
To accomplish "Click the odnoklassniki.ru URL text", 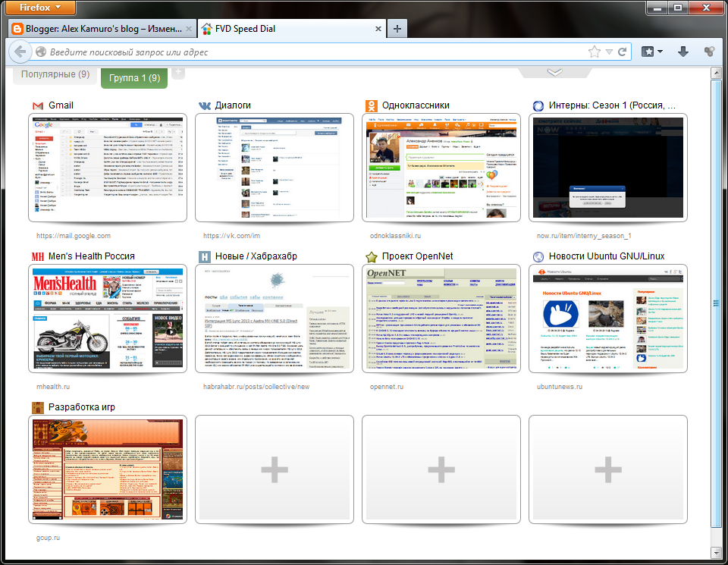I will pyautogui.click(x=395, y=236).
